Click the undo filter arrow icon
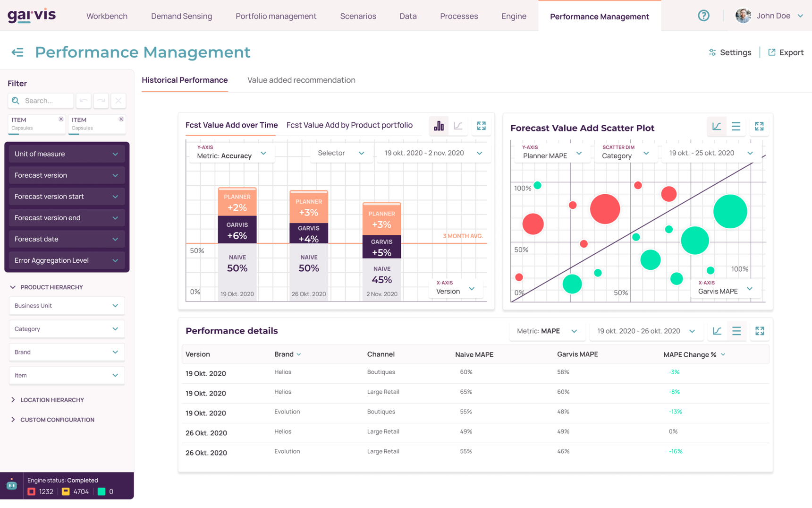The height and width of the screenshot is (508, 812). tap(84, 101)
